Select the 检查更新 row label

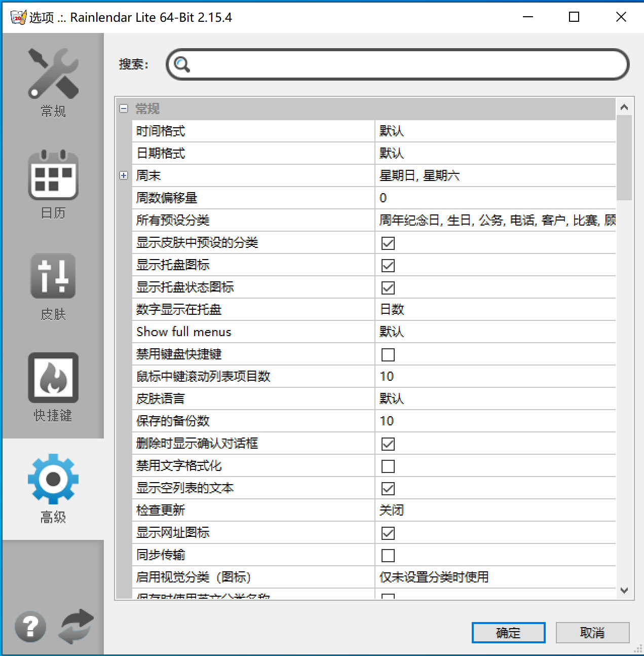pyautogui.click(x=161, y=510)
